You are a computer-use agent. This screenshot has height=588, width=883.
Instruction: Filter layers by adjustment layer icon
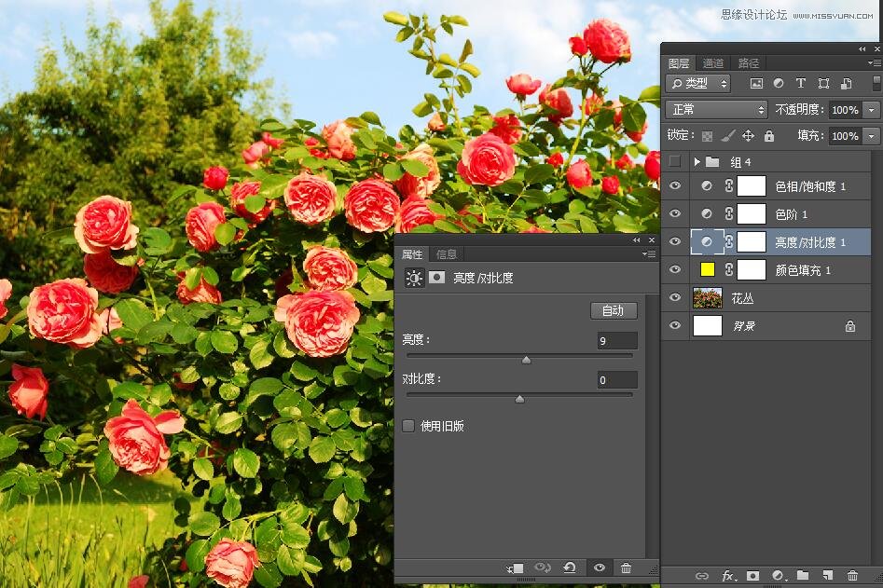[x=779, y=83]
